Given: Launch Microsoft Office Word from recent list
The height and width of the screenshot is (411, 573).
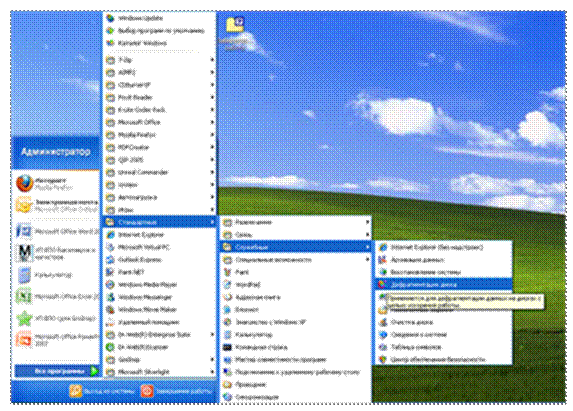Looking at the screenshot, I should (56, 232).
